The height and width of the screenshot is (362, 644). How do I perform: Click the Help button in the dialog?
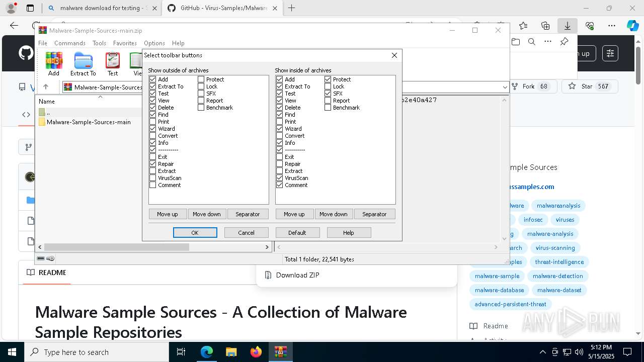pyautogui.click(x=349, y=233)
